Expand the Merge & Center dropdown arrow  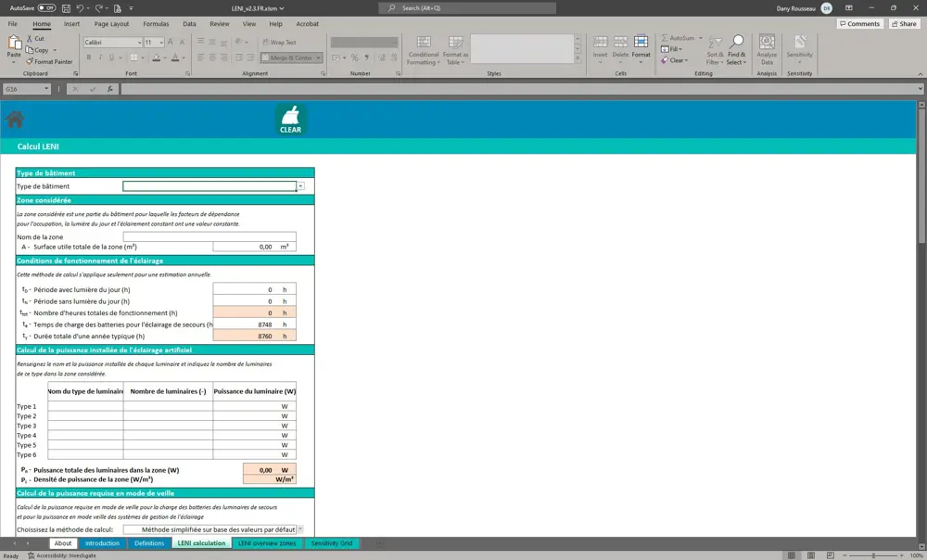click(x=318, y=57)
